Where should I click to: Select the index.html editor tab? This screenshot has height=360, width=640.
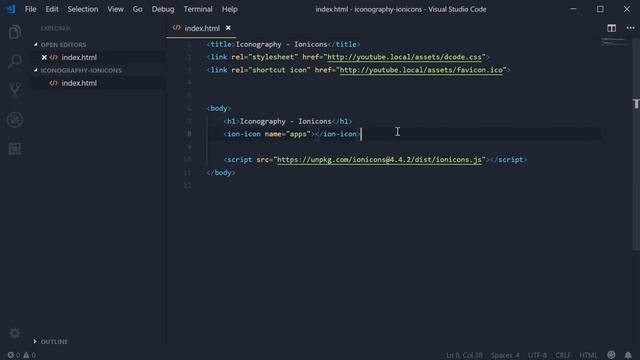(202, 28)
